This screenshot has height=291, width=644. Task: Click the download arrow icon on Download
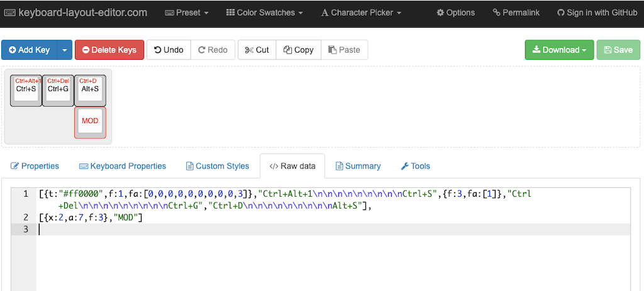536,50
